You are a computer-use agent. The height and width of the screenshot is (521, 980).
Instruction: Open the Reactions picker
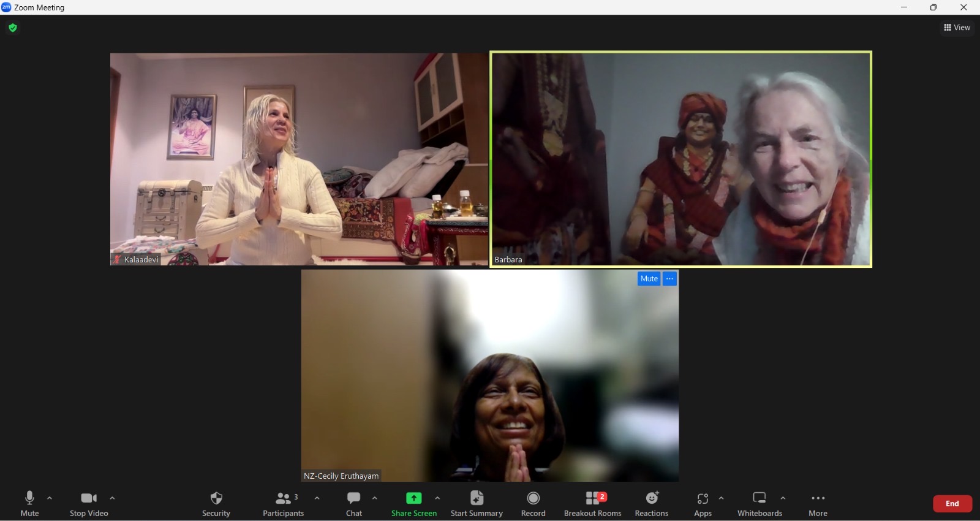(651, 503)
